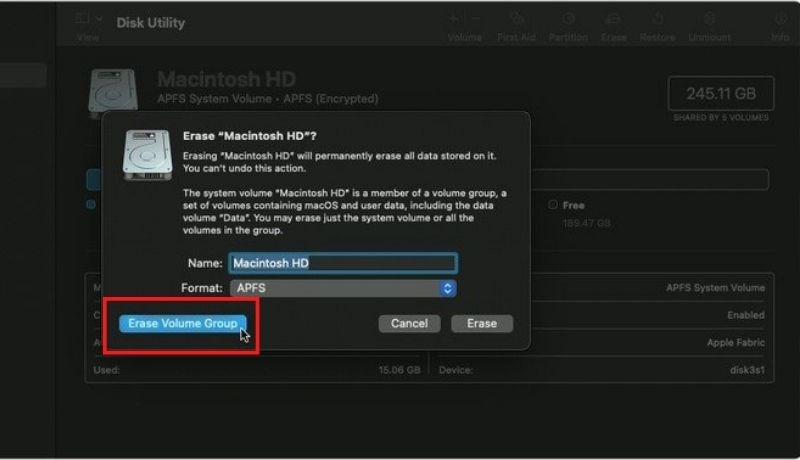Choose the Restore toolbar icon
The image size is (800, 460).
[x=657, y=19]
